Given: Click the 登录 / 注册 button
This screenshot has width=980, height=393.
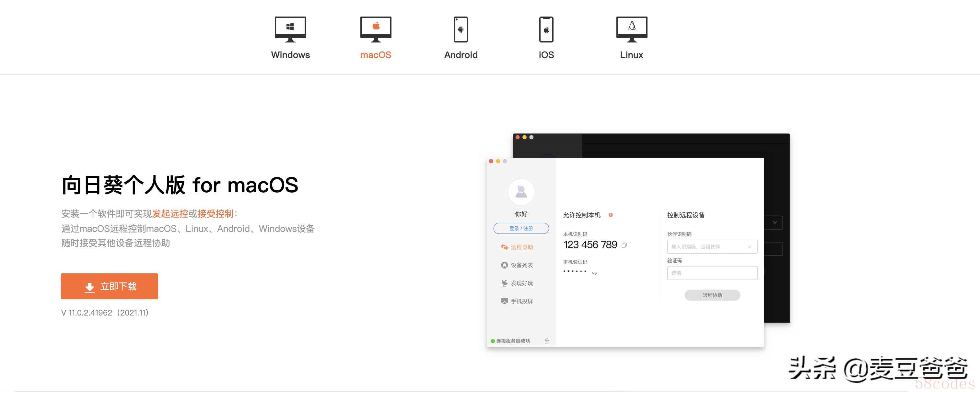Looking at the screenshot, I should 521,228.
